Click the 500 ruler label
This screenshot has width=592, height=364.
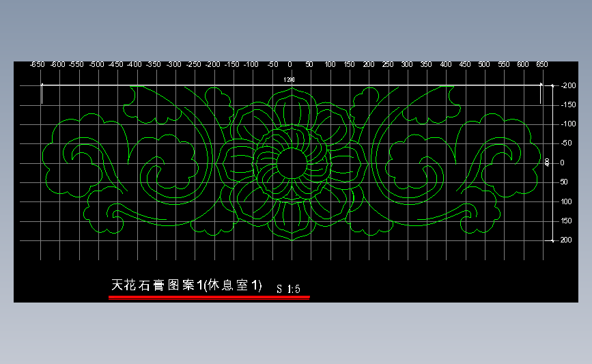pos(484,65)
